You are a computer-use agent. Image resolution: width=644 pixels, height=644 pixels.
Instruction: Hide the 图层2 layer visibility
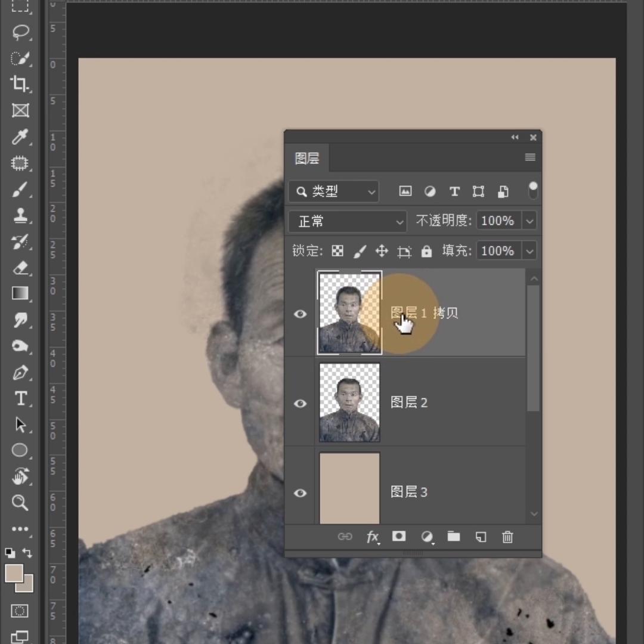click(300, 404)
